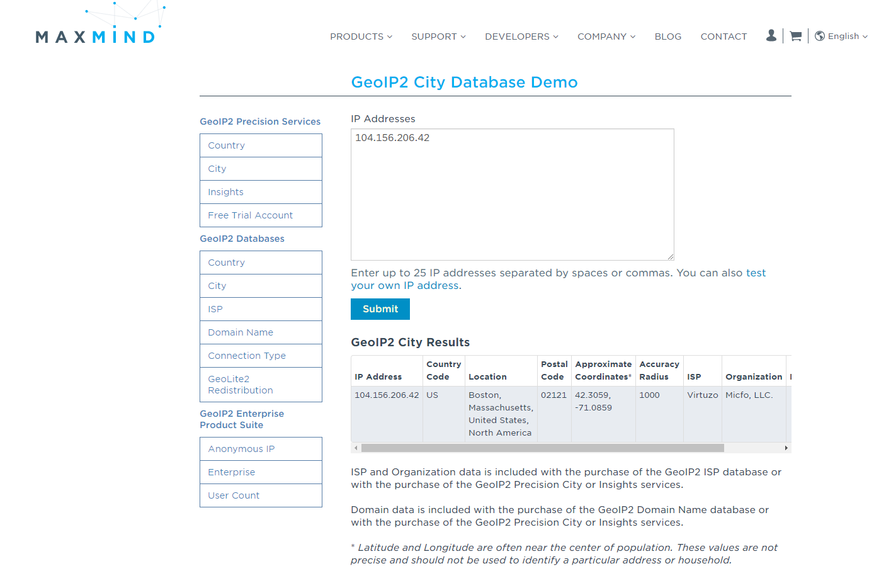Click the GeoIP2 Databases heading

[242, 239]
